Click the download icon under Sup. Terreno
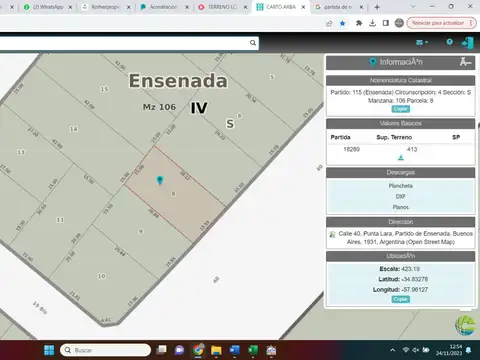480x360 pixels. pos(401,158)
